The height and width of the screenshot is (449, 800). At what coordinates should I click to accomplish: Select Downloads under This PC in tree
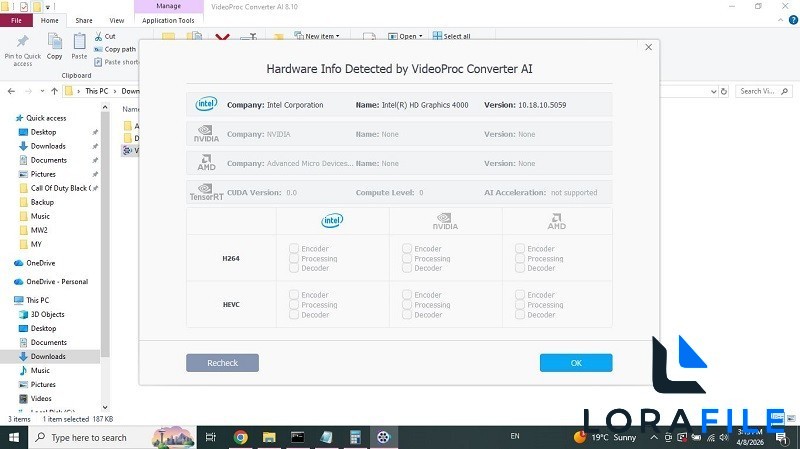click(48, 356)
